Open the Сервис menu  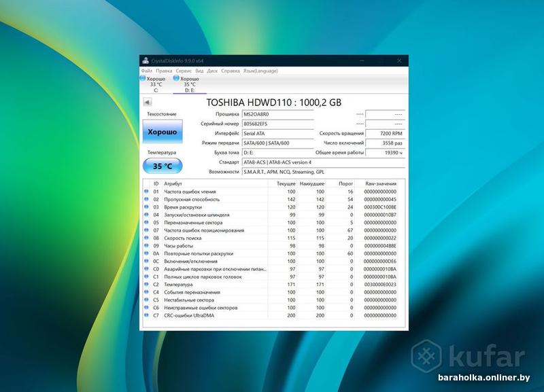pos(184,71)
